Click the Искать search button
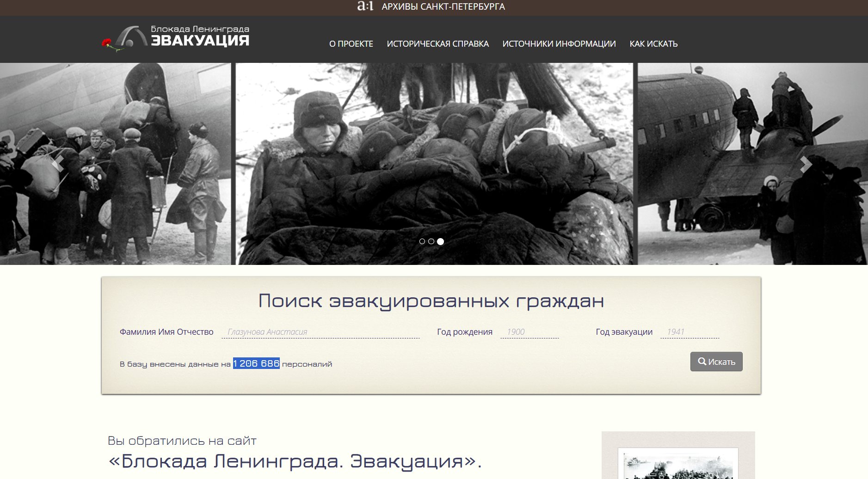Image resolution: width=868 pixels, height=479 pixels. click(716, 362)
